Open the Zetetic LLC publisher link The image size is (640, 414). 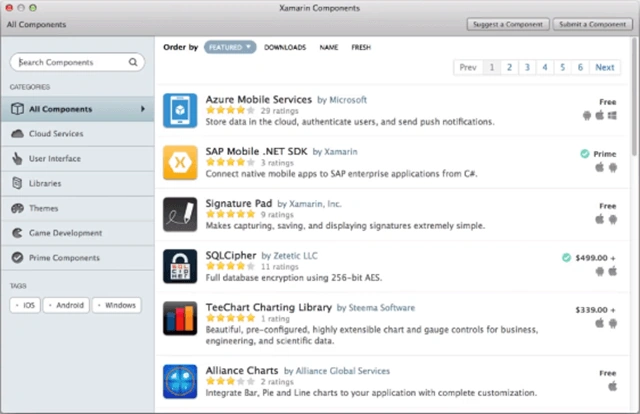pyautogui.click(x=295, y=256)
